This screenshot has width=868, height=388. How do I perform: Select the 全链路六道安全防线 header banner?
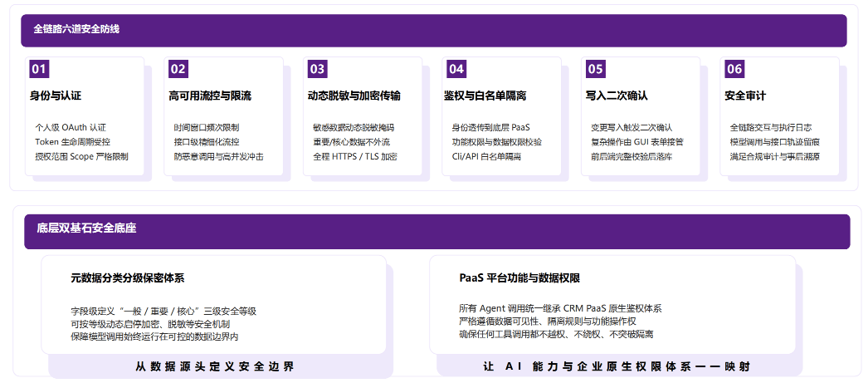(434, 31)
